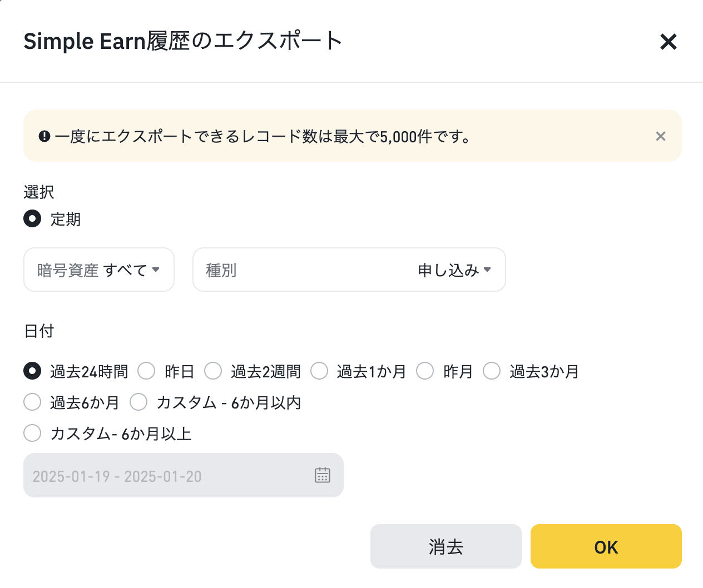703x588 pixels.
Task: Expand the 種別 selector
Action: 349,270
